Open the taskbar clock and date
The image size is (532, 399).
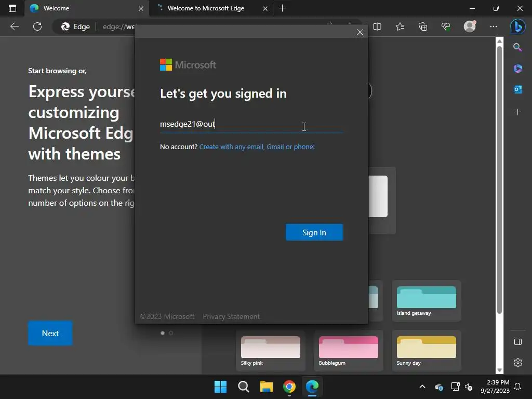tap(495, 387)
